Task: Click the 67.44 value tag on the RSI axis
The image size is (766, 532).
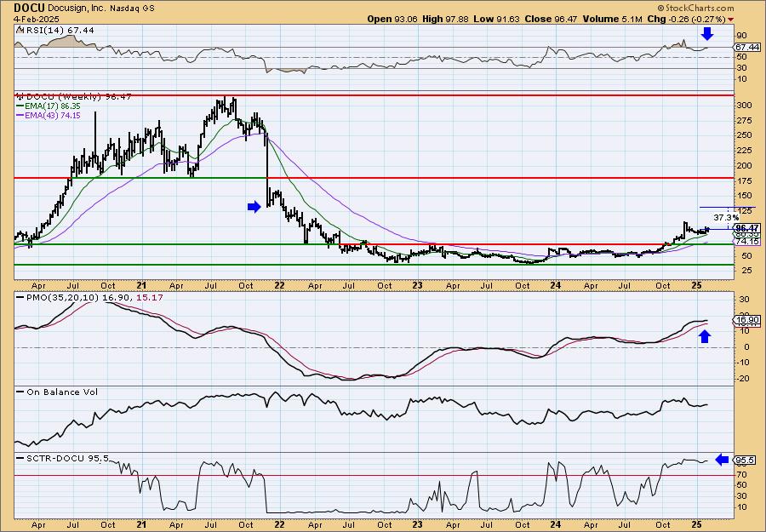Action: (747, 48)
